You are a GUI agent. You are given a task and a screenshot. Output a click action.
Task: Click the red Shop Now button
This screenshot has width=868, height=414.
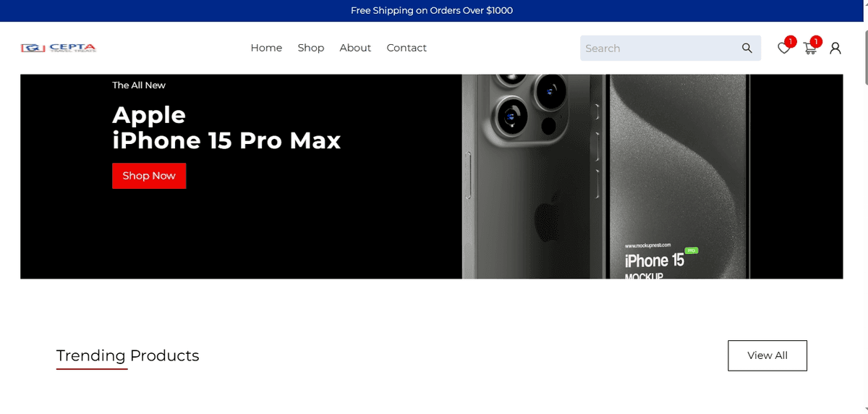(149, 176)
